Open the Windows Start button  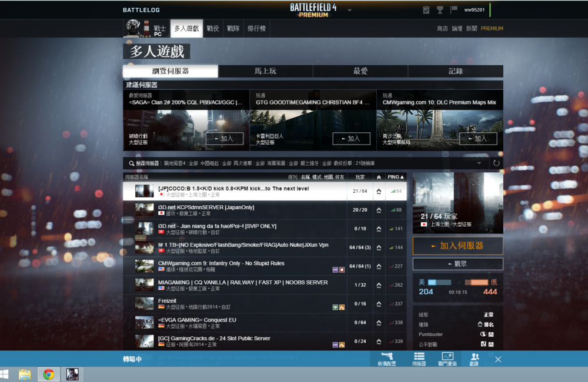pos(4,374)
